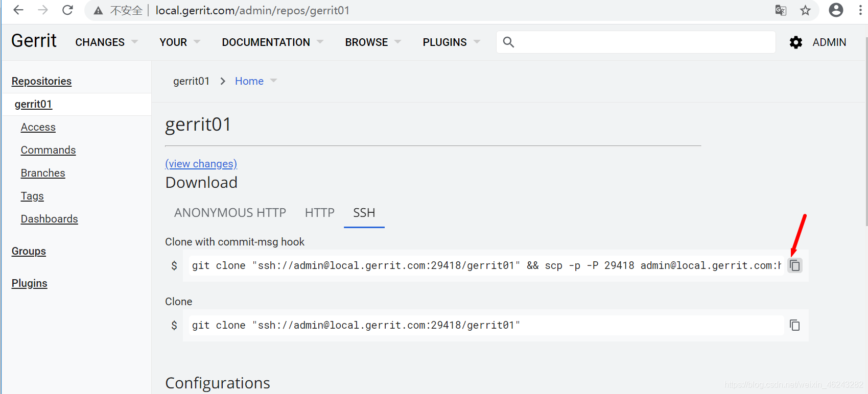The image size is (868, 394).
Task: Click the Configurations heading
Action: 218,383
